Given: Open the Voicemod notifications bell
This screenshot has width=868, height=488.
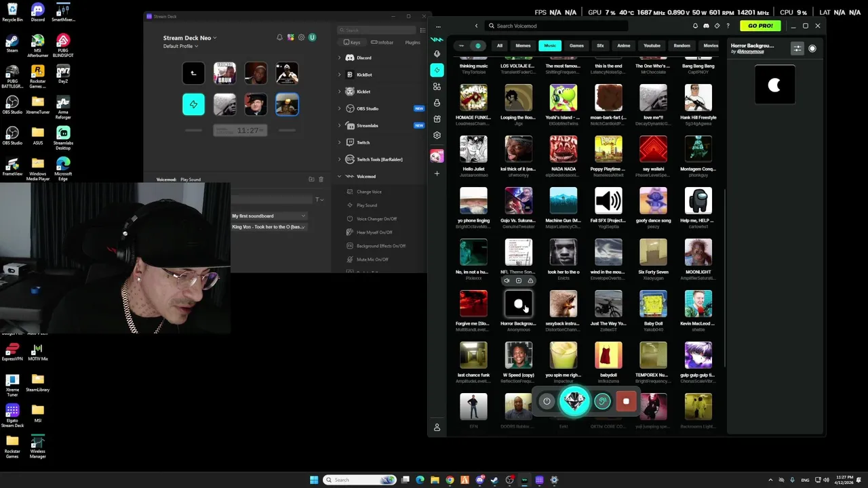Looking at the screenshot, I should click(695, 26).
